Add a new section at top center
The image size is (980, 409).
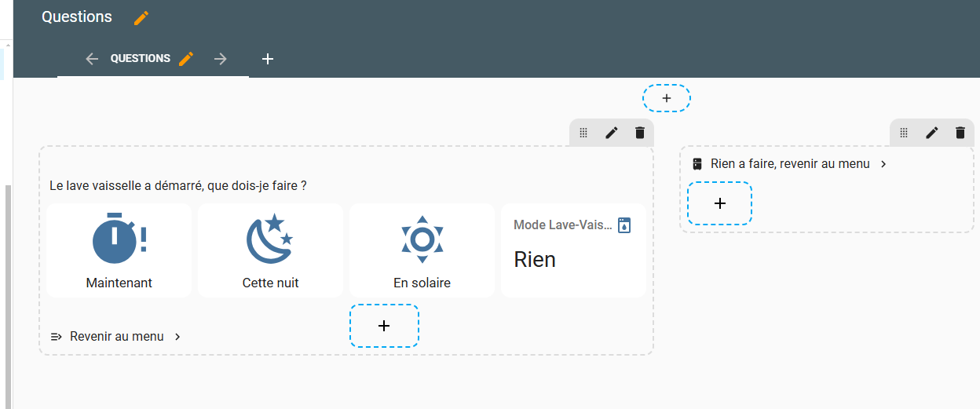coord(667,98)
